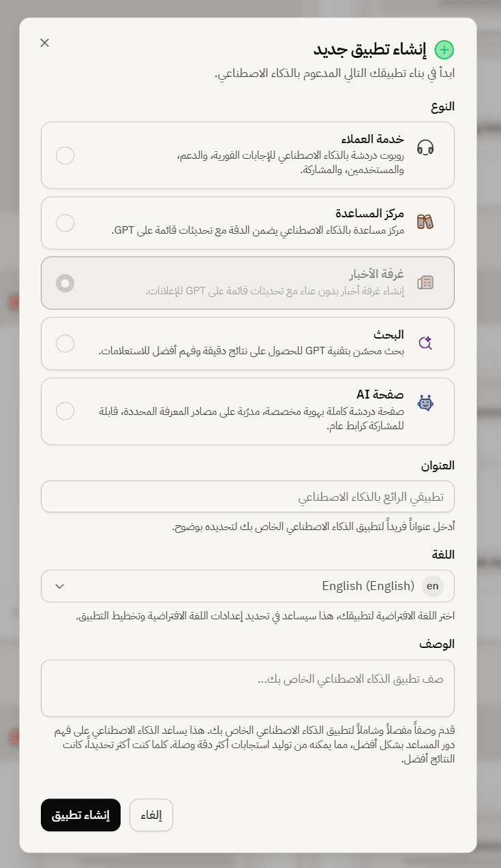Select the خدمة العملاء radio button
This screenshot has height=868, width=501.
65,155
